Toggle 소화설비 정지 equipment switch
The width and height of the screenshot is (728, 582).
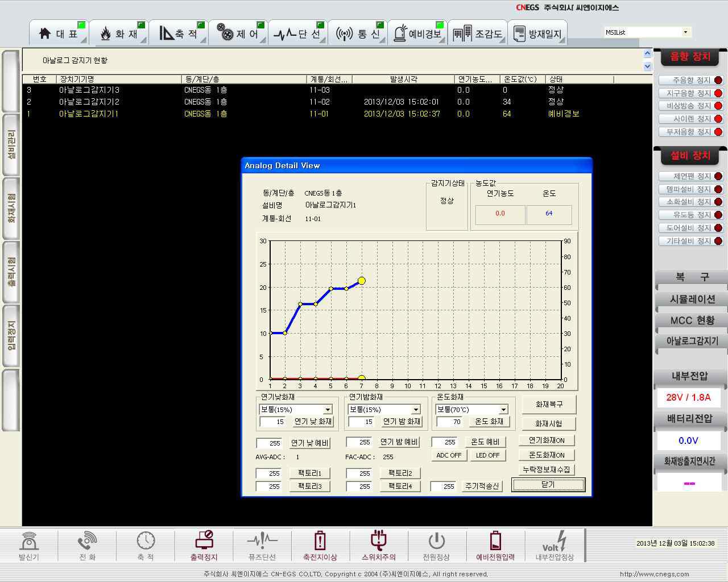[691, 202]
